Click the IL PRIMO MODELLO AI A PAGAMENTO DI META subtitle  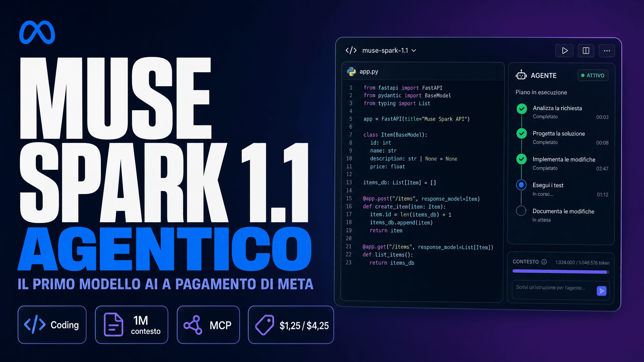click(165, 284)
